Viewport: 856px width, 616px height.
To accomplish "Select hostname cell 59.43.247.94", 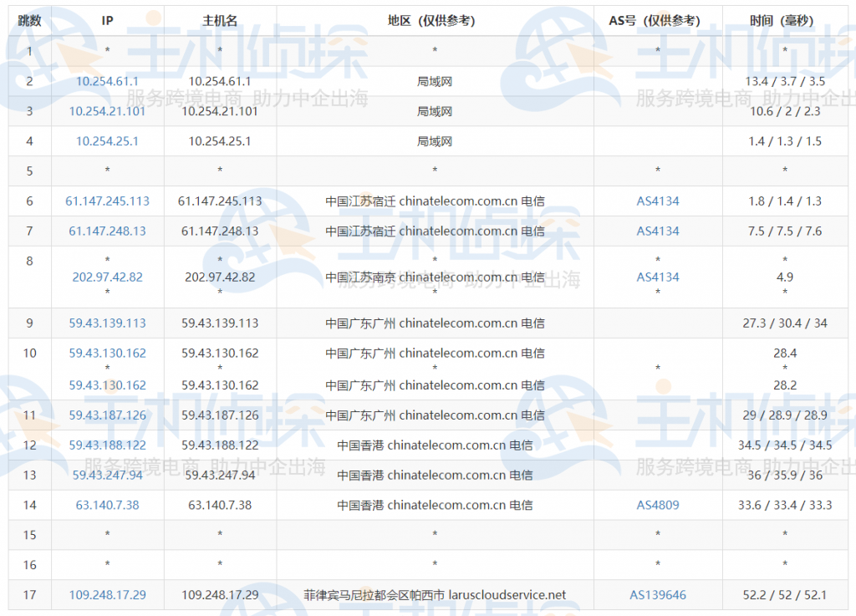I will tap(220, 476).
